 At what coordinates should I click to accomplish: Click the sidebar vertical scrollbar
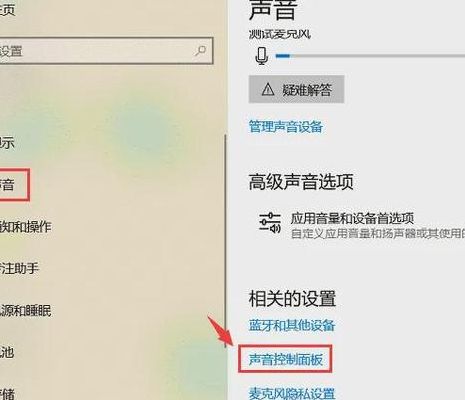pos(226,241)
